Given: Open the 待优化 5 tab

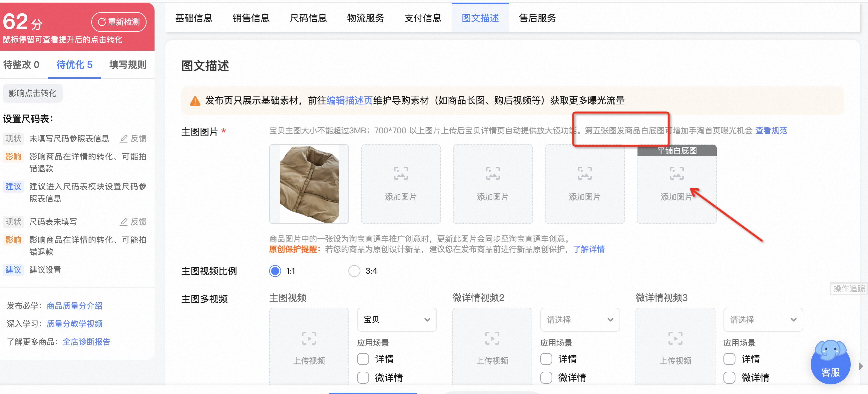Looking at the screenshot, I should 75,65.
